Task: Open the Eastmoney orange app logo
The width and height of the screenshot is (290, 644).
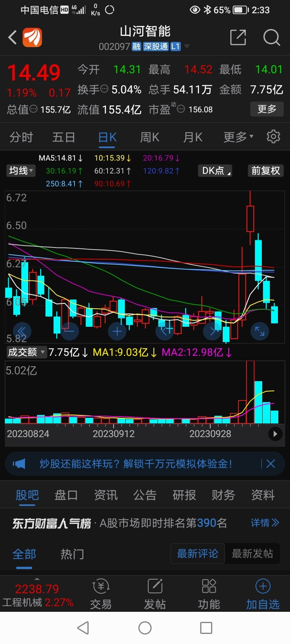Action: click(32, 37)
